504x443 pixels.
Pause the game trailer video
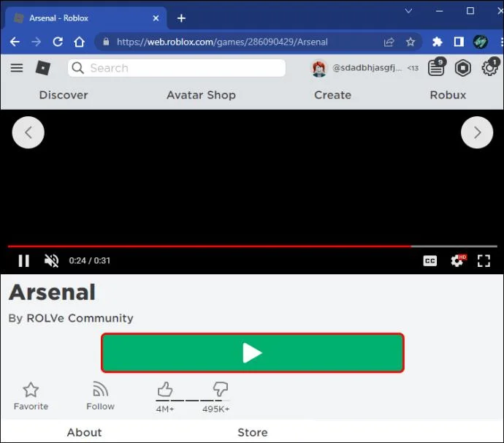pyautogui.click(x=24, y=260)
